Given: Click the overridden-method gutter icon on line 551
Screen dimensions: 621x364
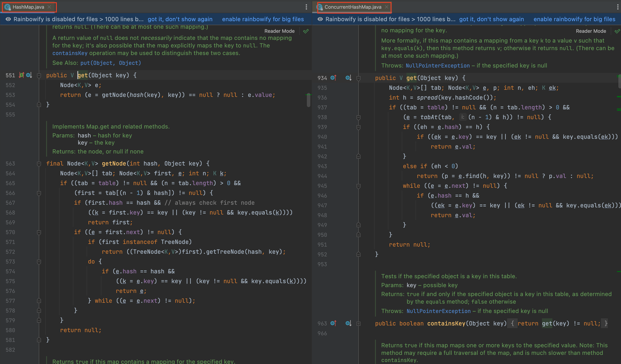Looking at the screenshot, I should [29, 75].
